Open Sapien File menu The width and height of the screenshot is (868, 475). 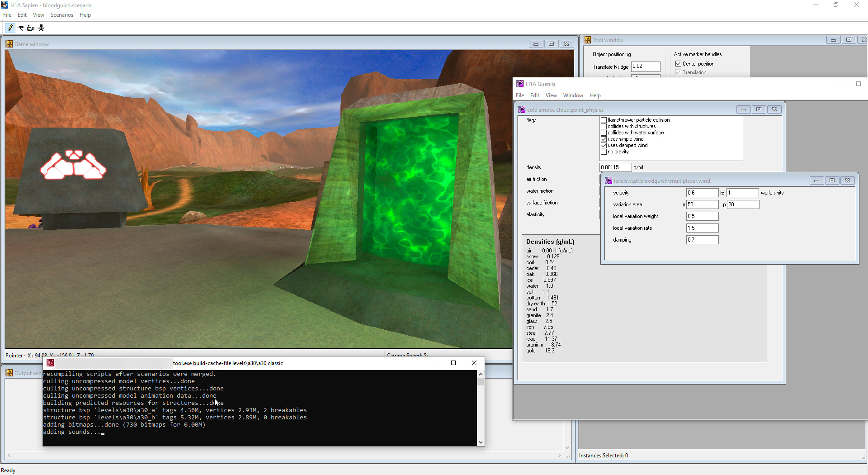[x=7, y=15]
